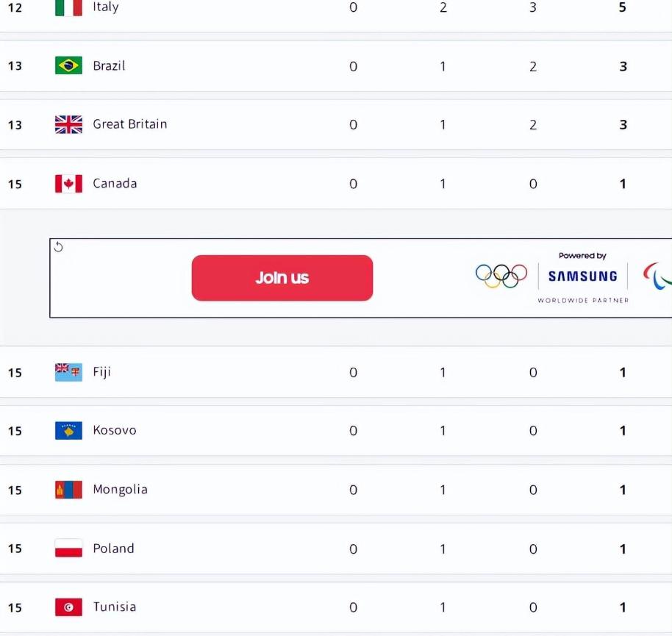Click the Brazil flag icon
This screenshot has width=672, height=636.
[68, 65]
